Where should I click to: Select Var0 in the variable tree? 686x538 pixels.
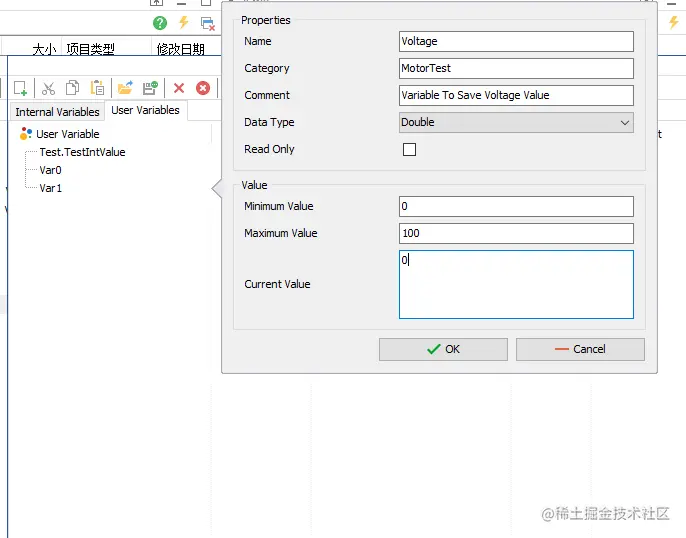coord(50,170)
